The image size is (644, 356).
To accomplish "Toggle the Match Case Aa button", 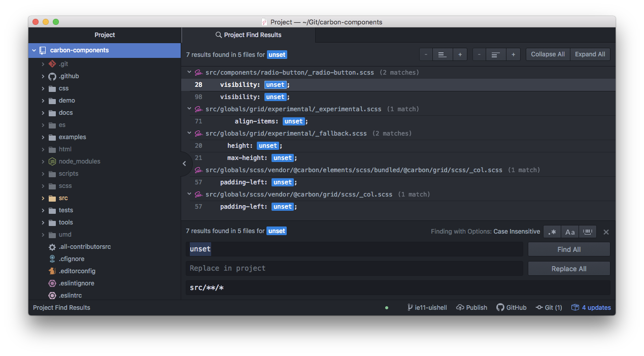I will pyautogui.click(x=570, y=232).
